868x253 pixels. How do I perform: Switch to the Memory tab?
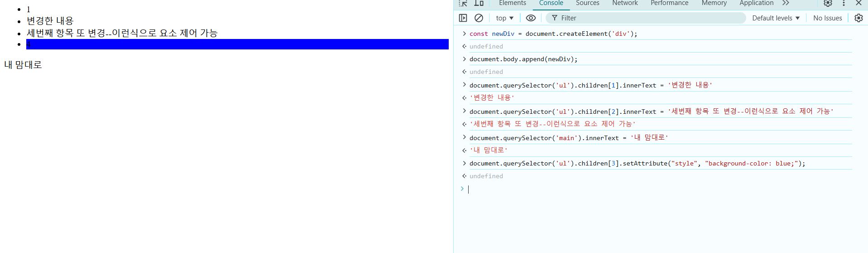tap(714, 3)
